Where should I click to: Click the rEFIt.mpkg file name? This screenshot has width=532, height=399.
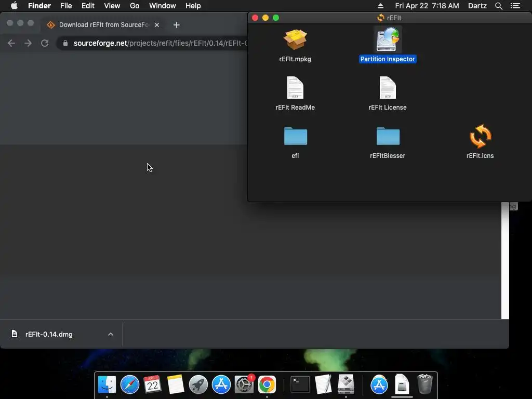click(x=295, y=59)
